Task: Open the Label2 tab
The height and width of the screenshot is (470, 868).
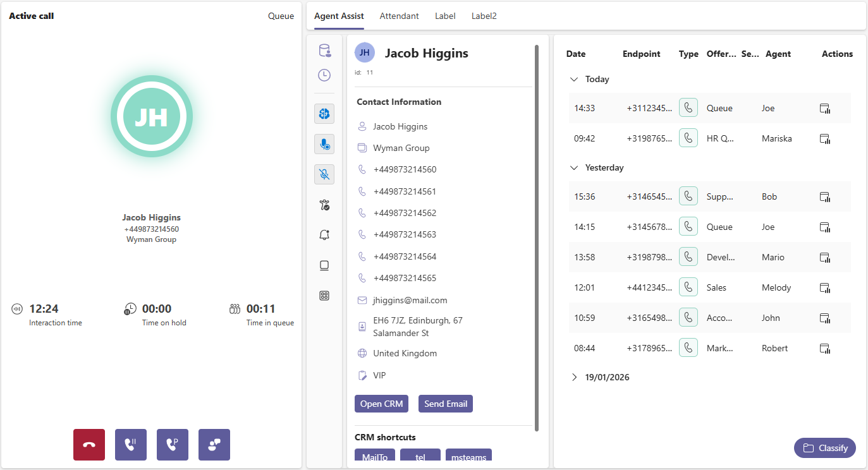Action: (484, 16)
